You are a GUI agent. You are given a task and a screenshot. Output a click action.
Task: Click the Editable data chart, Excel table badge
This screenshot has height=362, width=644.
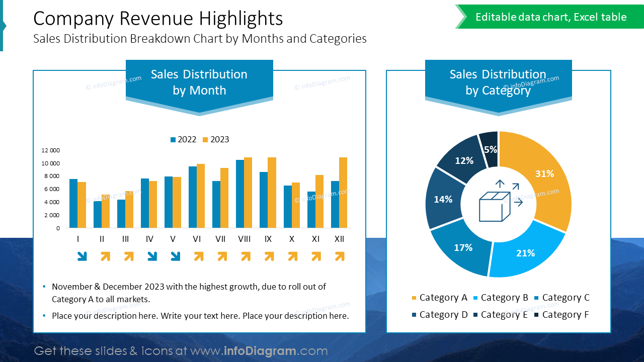pos(551,17)
